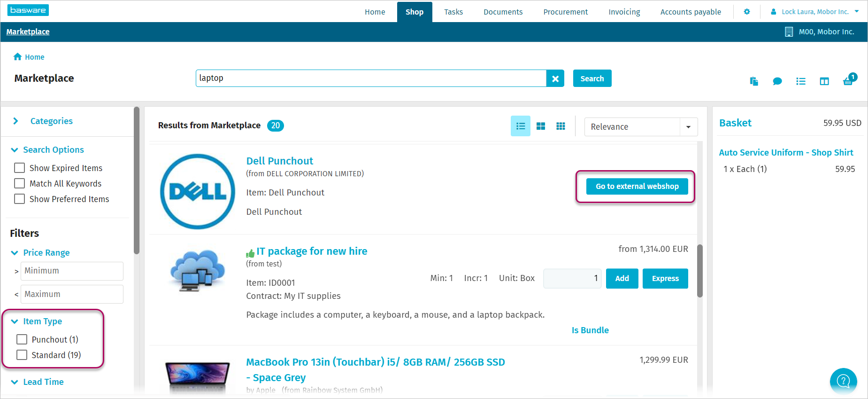
Task: Check the Punchout (1) item type filter
Action: [22, 339]
